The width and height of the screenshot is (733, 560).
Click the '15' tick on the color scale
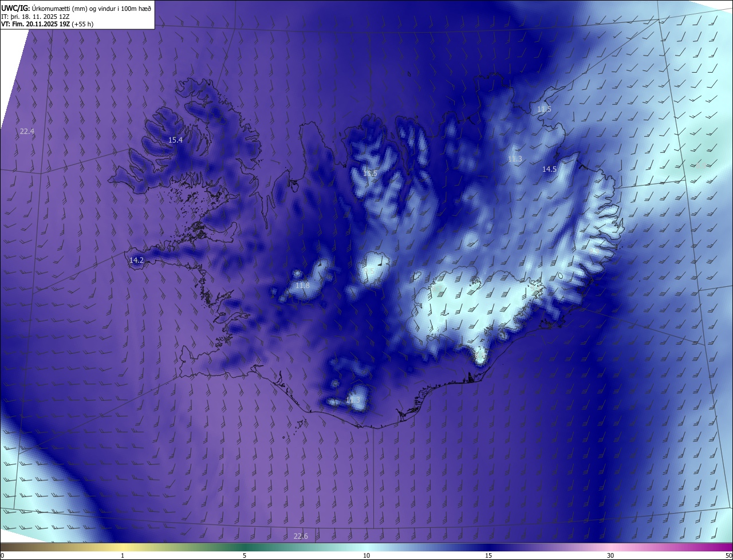(488, 555)
